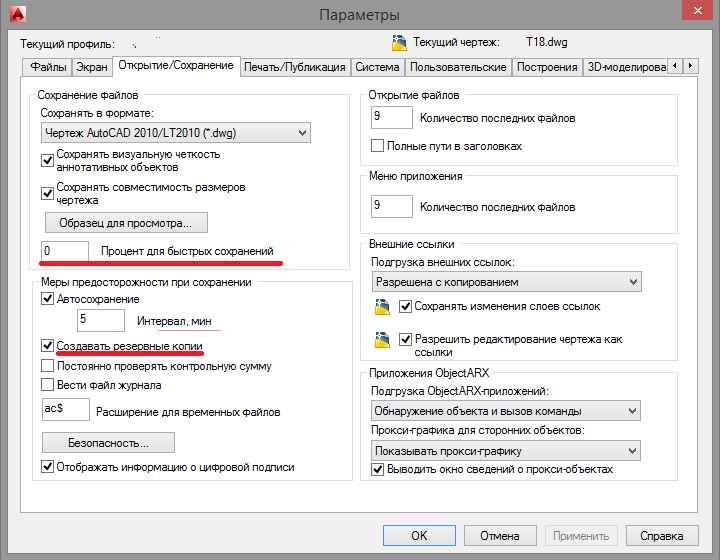Click drawing icon beside Сохранять изменения слоев ссылок
Viewport: 720px width, 560px height.
coord(382,307)
